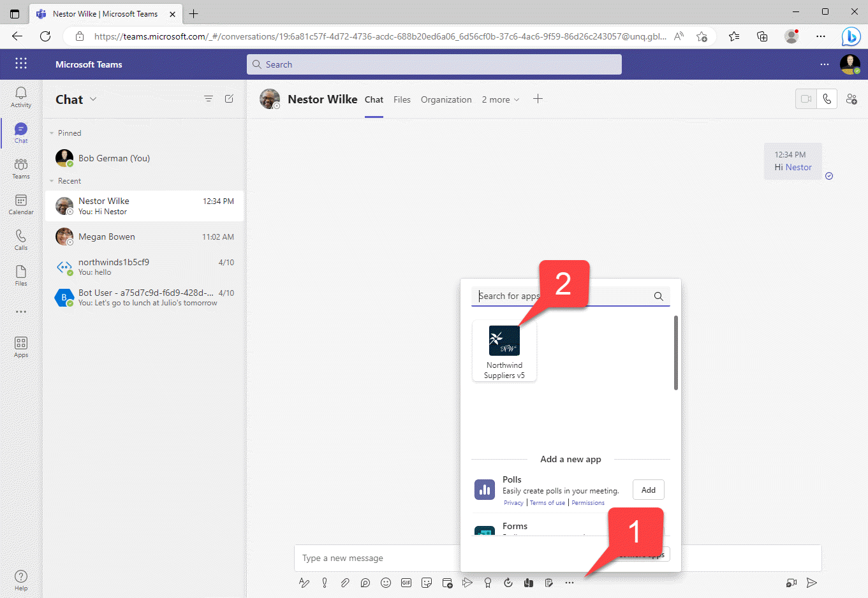Set delivery options with exclamation icon
868x598 pixels.
click(x=325, y=583)
